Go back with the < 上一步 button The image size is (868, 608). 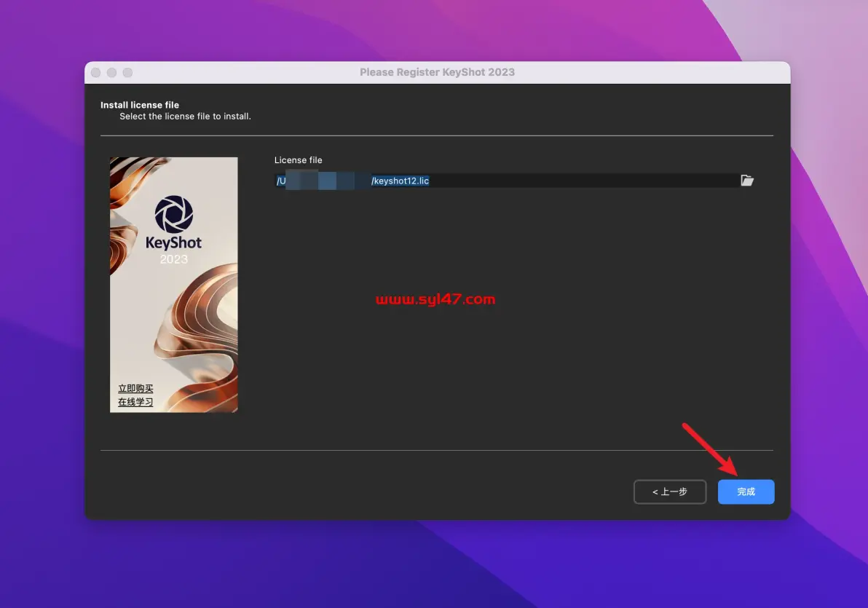[x=670, y=491]
